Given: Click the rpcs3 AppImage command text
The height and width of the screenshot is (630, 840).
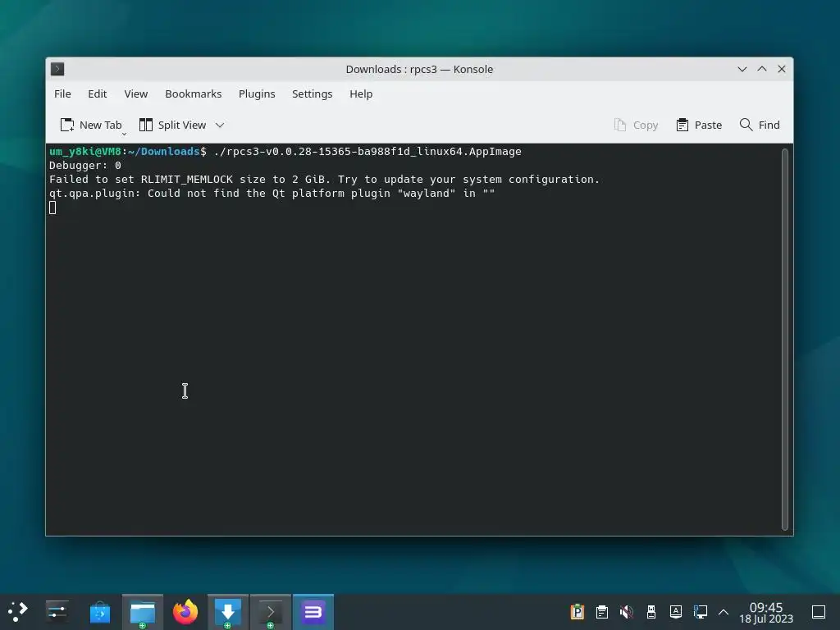Looking at the screenshot, I should click(x=367, y=152).
